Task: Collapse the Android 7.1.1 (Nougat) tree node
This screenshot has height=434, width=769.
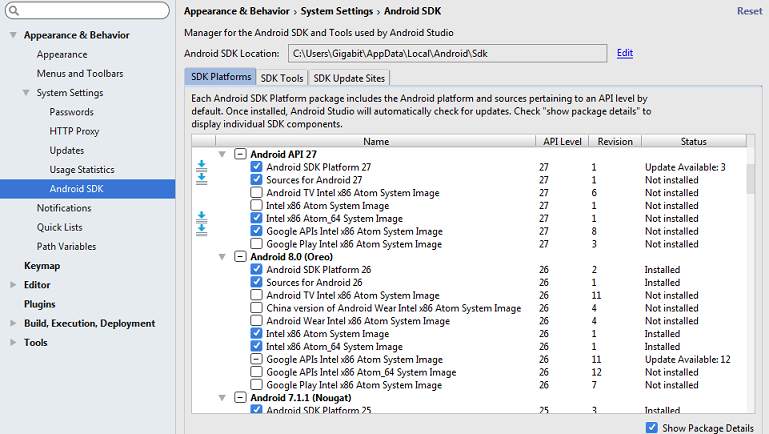Action: [x=222, y=398]
